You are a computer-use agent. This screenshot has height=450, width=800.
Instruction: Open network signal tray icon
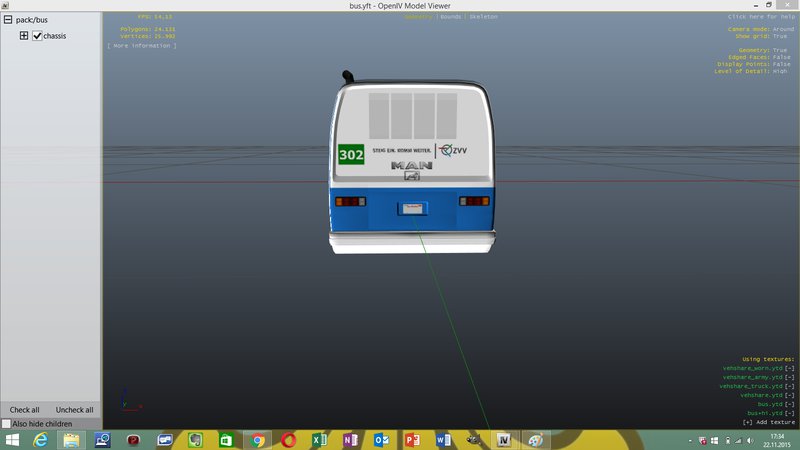tap(738, 440)
